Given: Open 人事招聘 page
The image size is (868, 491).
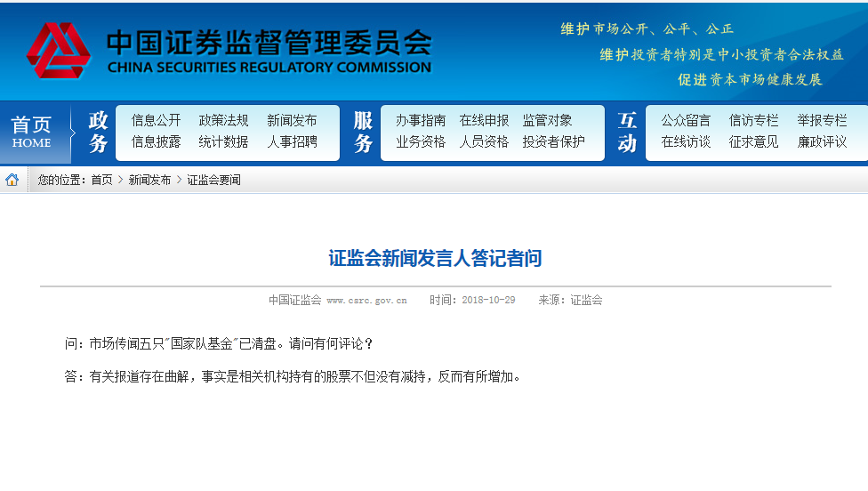Looking at the screenshot, I should click(x=292, y=141).
